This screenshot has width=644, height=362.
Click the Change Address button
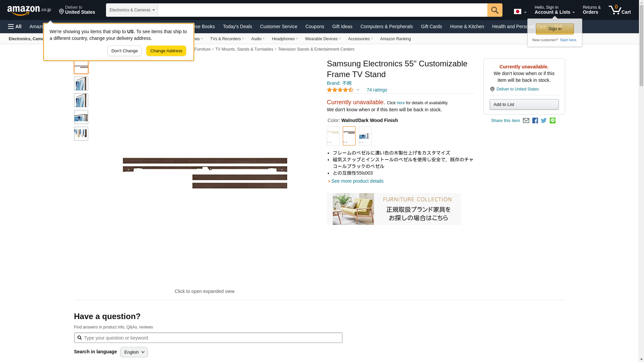coord(166,51)
